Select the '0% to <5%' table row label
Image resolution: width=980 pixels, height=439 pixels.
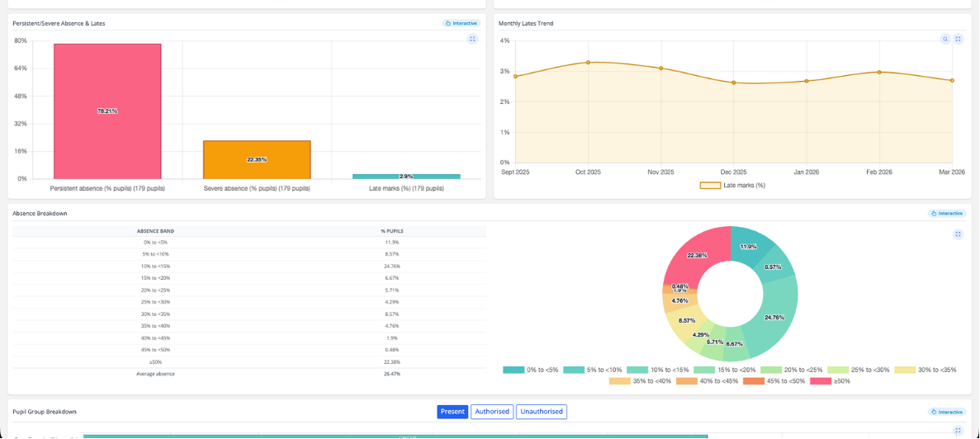click(155, 242)
